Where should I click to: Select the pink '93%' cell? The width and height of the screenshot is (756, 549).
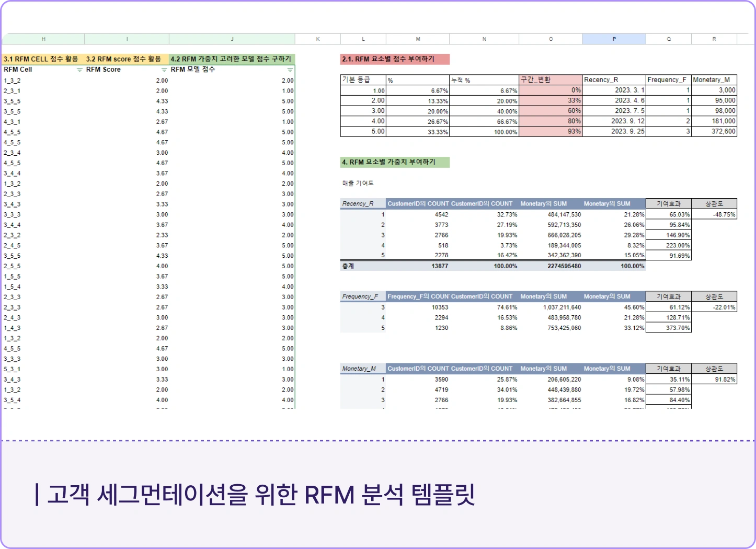[x=551, y=131]
